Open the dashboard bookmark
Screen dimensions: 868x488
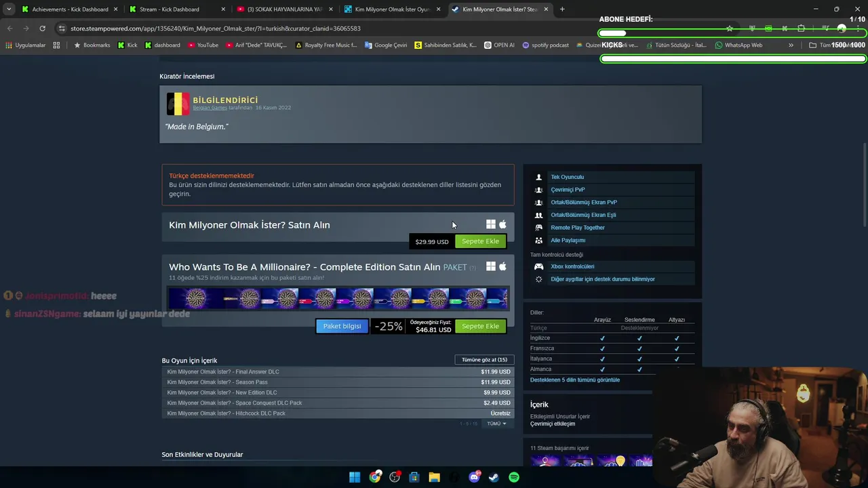pyautogui.click(x=161, y=45)
